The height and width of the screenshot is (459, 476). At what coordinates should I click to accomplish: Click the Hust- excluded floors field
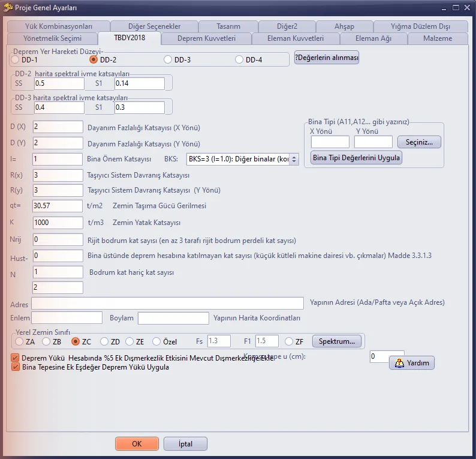[x=58, y=256]
